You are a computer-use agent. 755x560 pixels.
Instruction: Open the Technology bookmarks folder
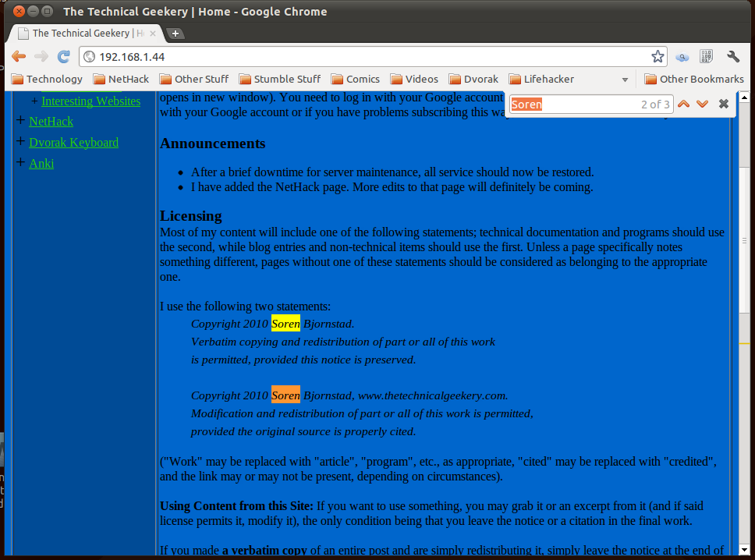(x=47, y=79)
